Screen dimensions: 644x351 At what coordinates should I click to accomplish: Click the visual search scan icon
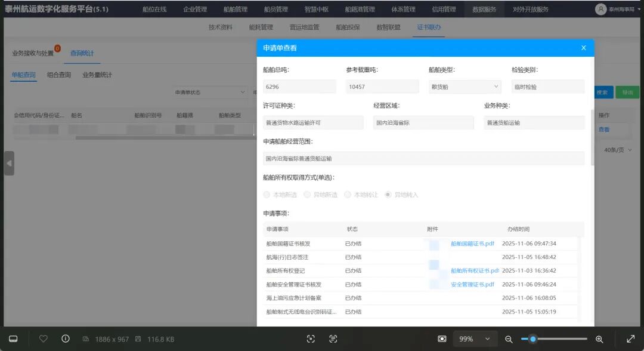311,338
